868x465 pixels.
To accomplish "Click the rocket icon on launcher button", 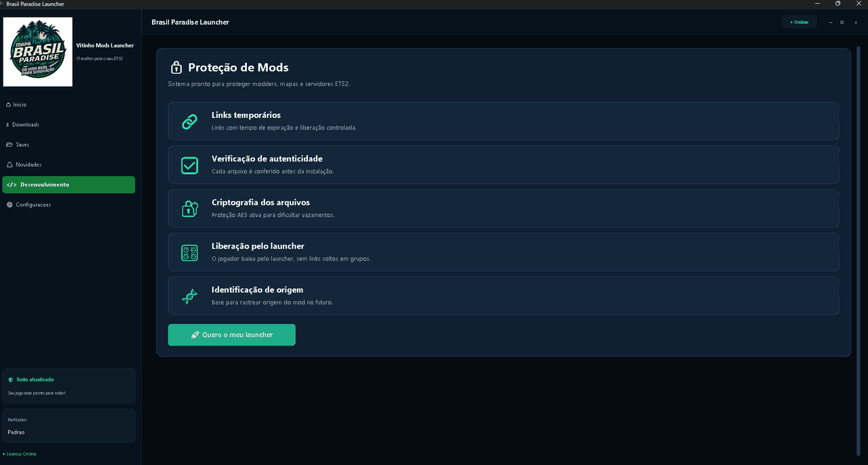I will (x=195, y=335).
